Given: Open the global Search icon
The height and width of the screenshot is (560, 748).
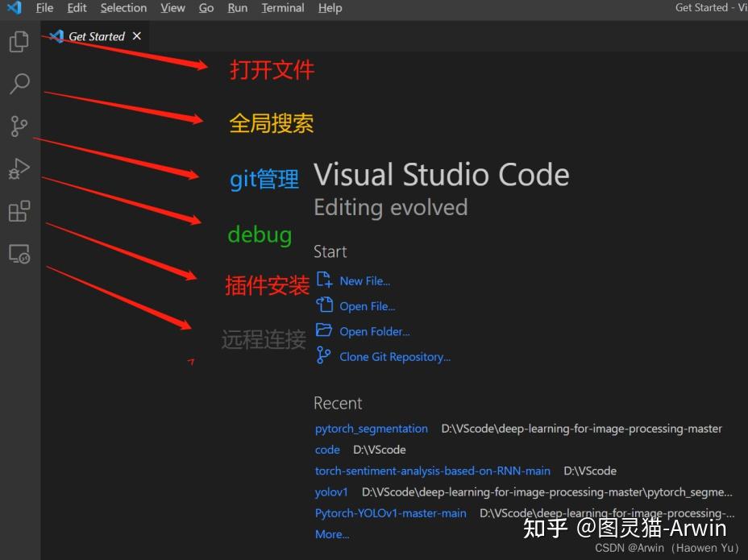Looking at the screenshot, I should (19, 84).
